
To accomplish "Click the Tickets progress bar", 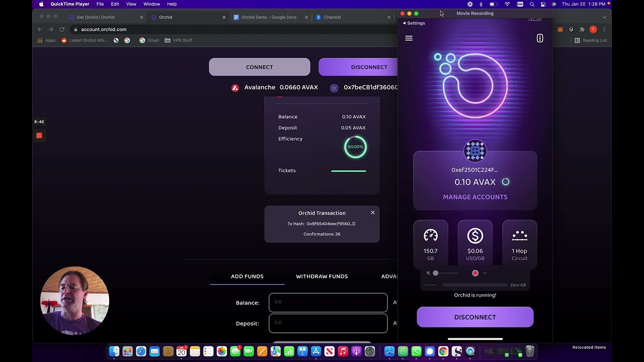I will tap(349, 171).
